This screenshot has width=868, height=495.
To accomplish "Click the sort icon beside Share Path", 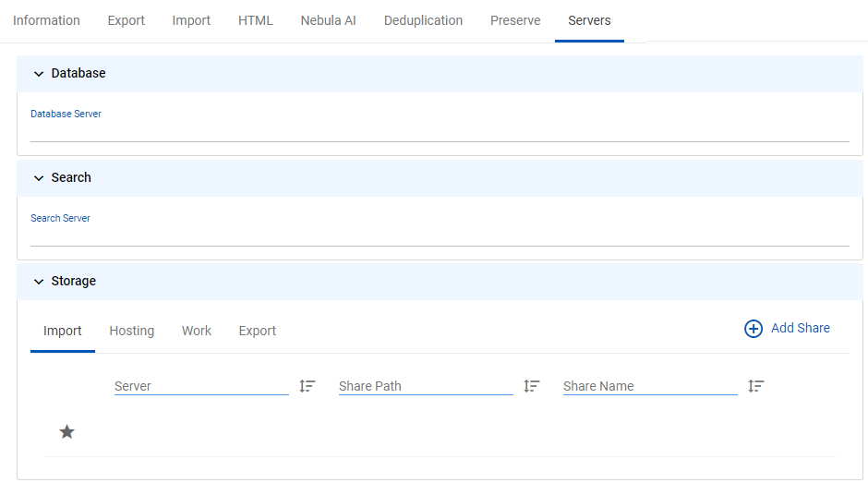I will (532, 386).
